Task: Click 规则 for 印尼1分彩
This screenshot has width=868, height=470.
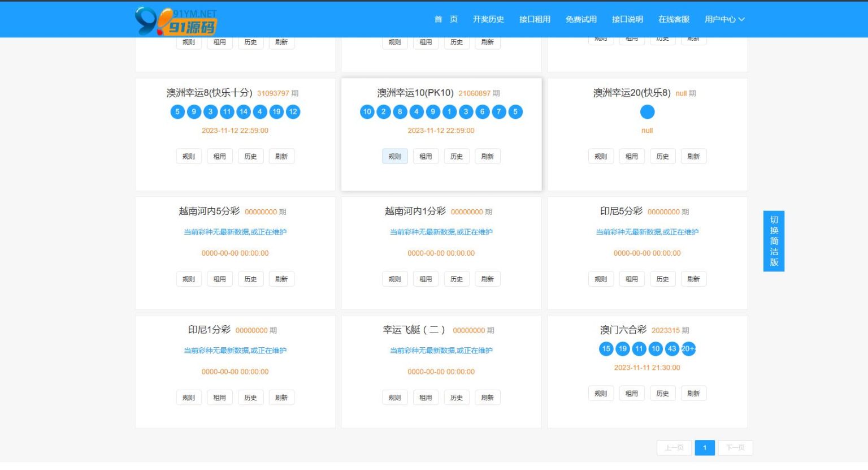Action: pos(189,398)
